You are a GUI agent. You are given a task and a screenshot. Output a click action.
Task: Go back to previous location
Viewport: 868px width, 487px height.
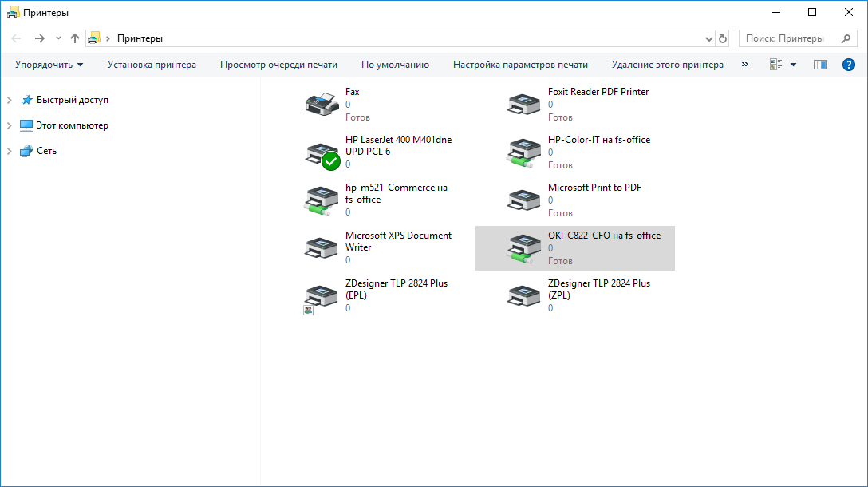[16, 38]
